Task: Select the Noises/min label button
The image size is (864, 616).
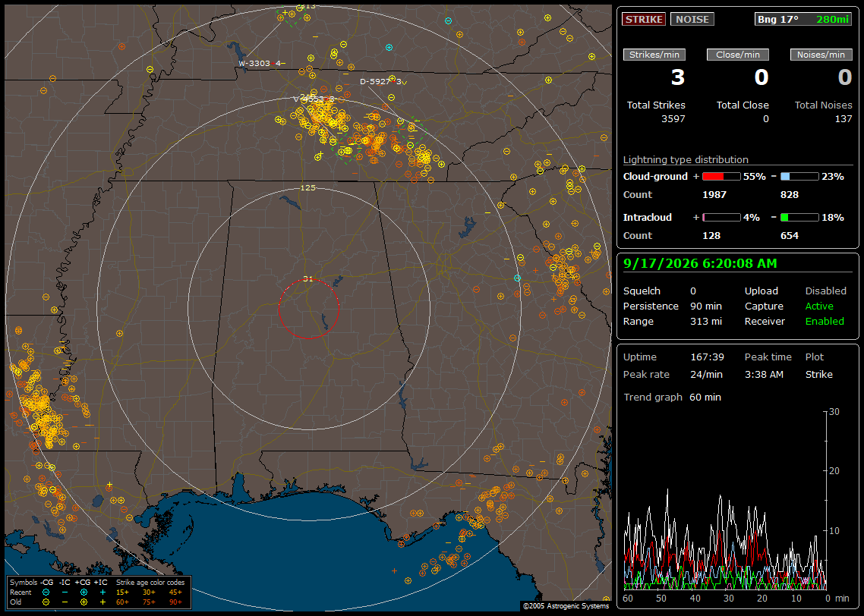Action: point(821,55)
